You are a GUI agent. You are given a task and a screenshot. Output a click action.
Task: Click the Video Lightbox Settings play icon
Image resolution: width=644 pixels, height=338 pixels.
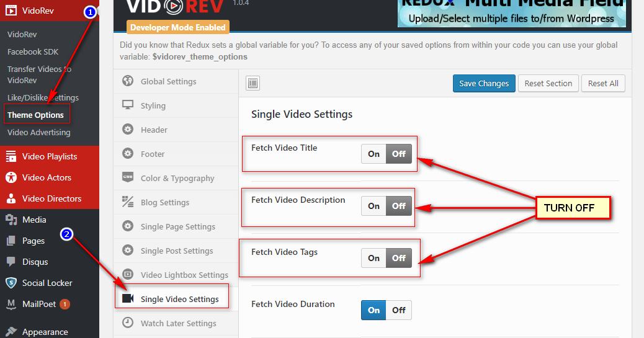128,274
